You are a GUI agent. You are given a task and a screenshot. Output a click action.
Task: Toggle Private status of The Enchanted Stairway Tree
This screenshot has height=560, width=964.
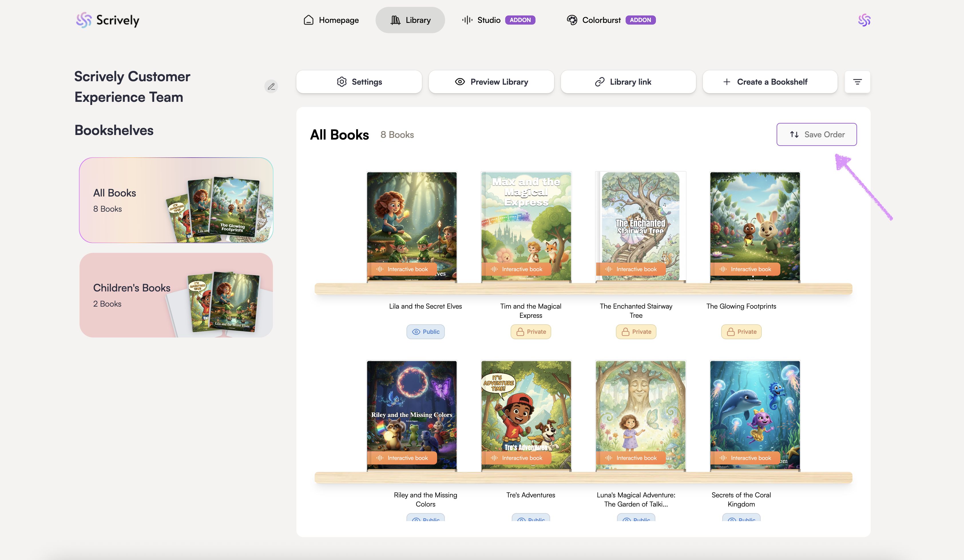(636, 332)
